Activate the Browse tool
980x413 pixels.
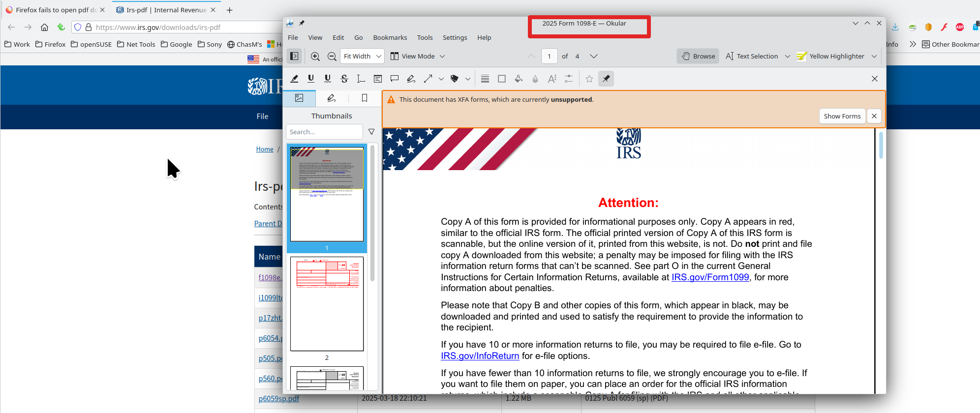pos(698,56)
